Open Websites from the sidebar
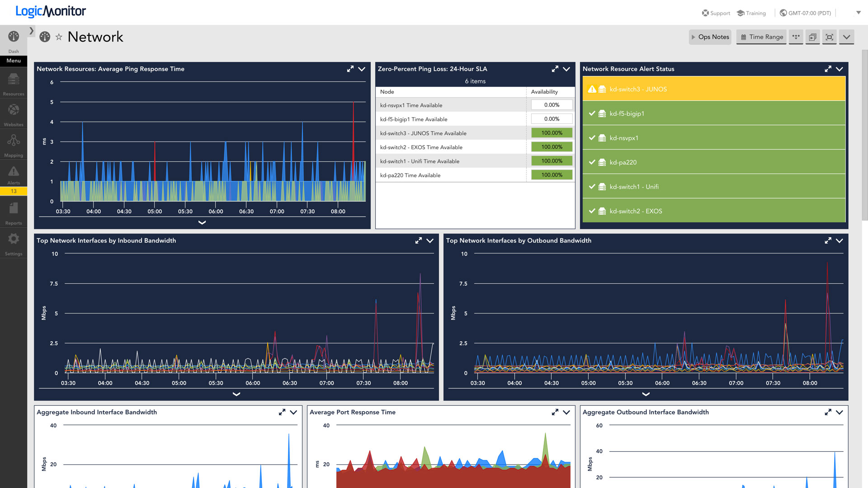 14,115
